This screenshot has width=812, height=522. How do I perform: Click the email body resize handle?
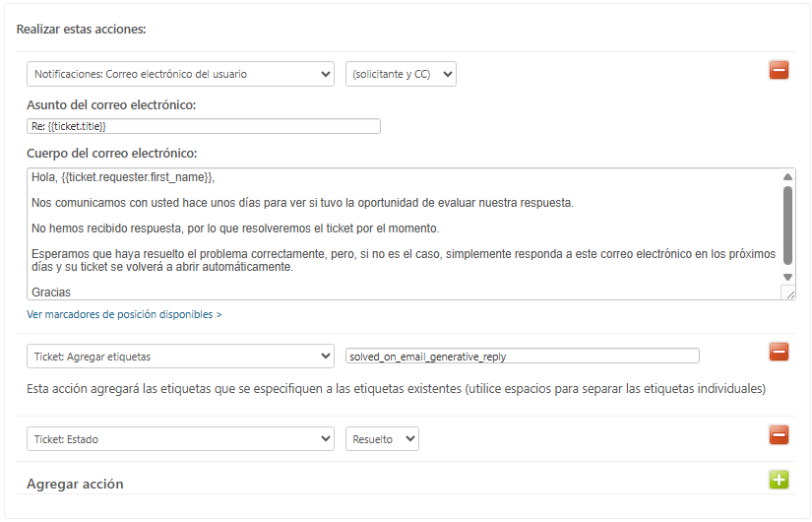[788, 294]
